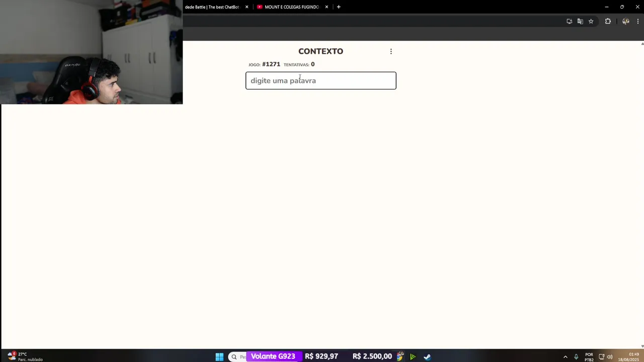Open the Contexto three-dot options menu

(391, 51)
